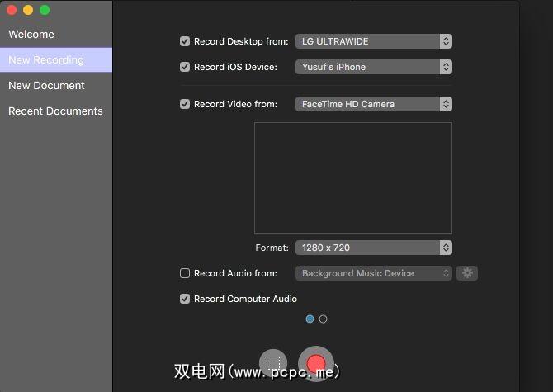Switch to second page indicator dot

point(323,319)
